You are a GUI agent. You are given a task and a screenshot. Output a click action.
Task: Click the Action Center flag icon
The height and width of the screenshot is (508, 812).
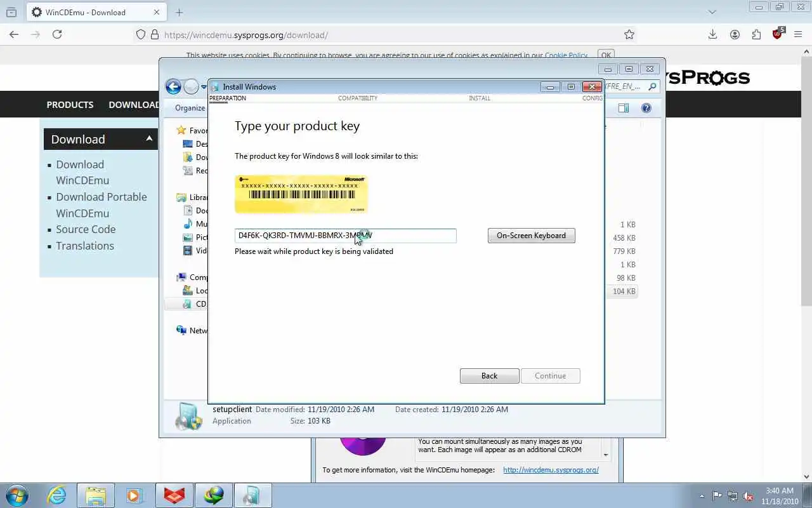(x=717, y=496)
